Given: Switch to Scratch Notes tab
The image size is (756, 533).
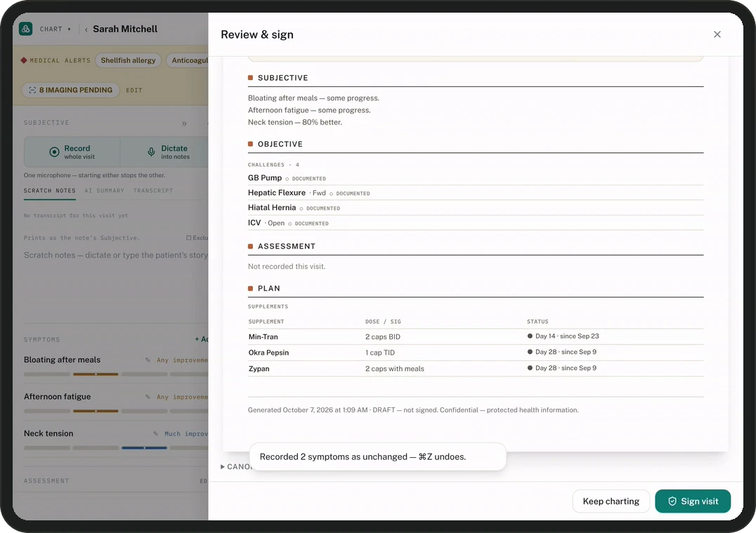Looking at the screenshot, I should 50,191.
